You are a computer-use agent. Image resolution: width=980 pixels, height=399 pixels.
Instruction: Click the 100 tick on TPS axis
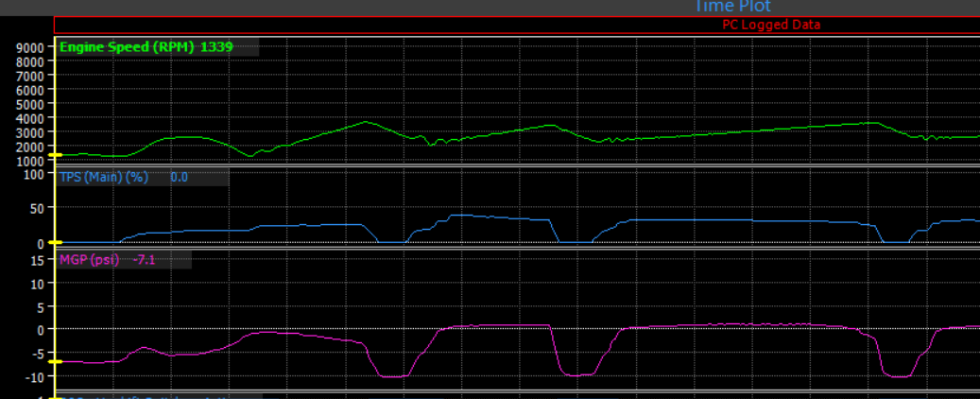(x=34, y=174)
